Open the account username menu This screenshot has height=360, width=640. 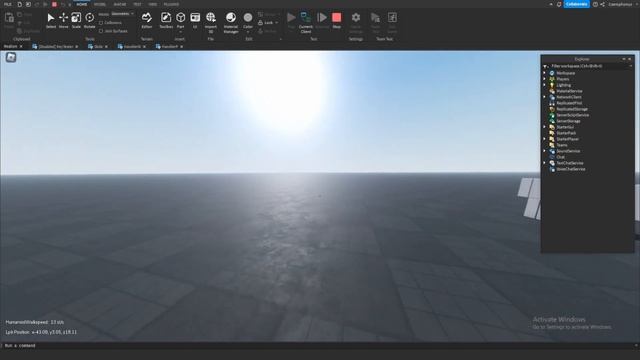click(x=620, y=4)
